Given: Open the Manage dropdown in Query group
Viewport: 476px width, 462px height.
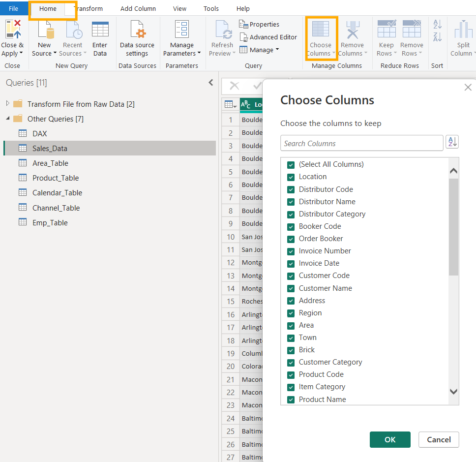Looking at the screenshot, I should pos(259,50).
